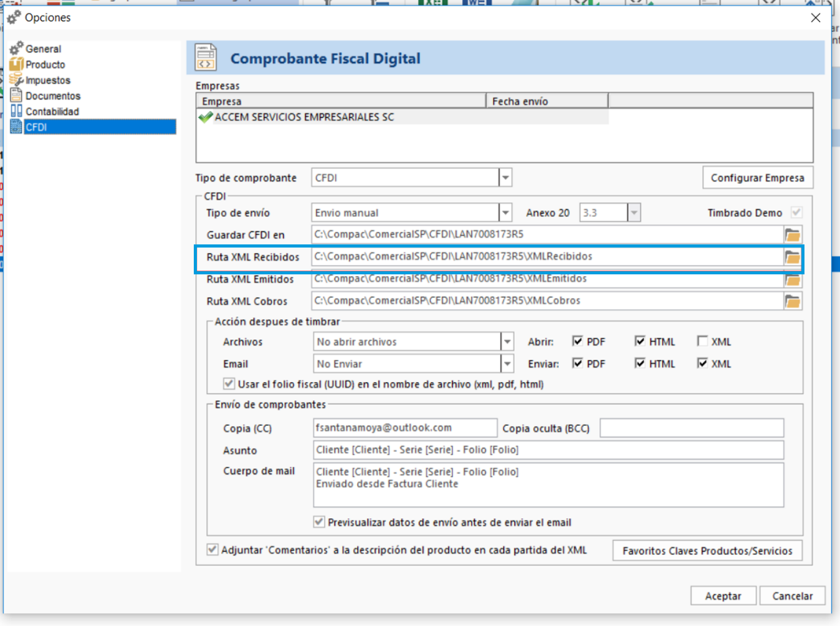The width and height of the screenshot is (840, 626).
Task: Toggle Usar el folio fiscal (UUID) checkbox
Action: pyautogui.click(x=229, y=383)
